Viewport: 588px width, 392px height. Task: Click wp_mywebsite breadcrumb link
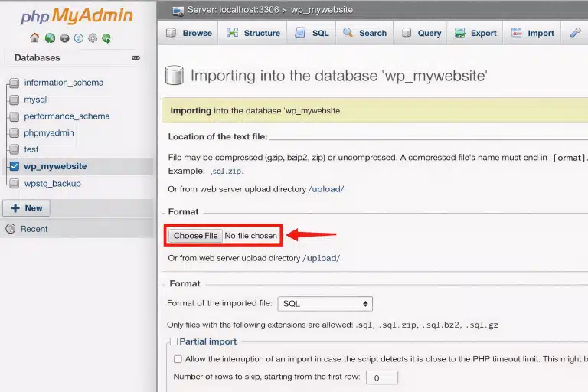[x=322, y=10]
